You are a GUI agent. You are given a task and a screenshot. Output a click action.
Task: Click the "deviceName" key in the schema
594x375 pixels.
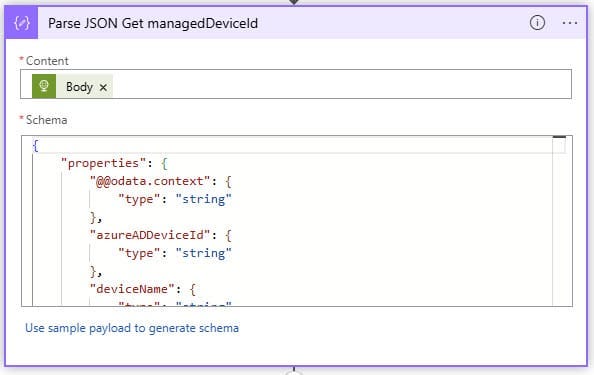[132, 289]
